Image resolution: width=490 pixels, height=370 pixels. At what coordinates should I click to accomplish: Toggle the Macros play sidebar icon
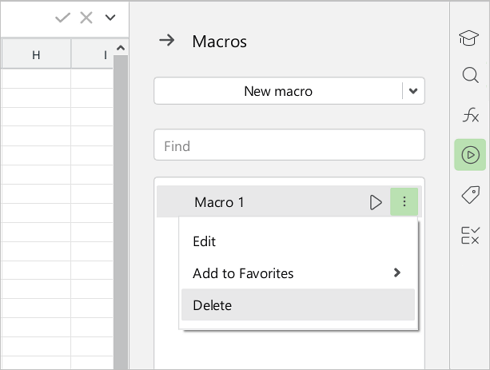click(470, 155)
